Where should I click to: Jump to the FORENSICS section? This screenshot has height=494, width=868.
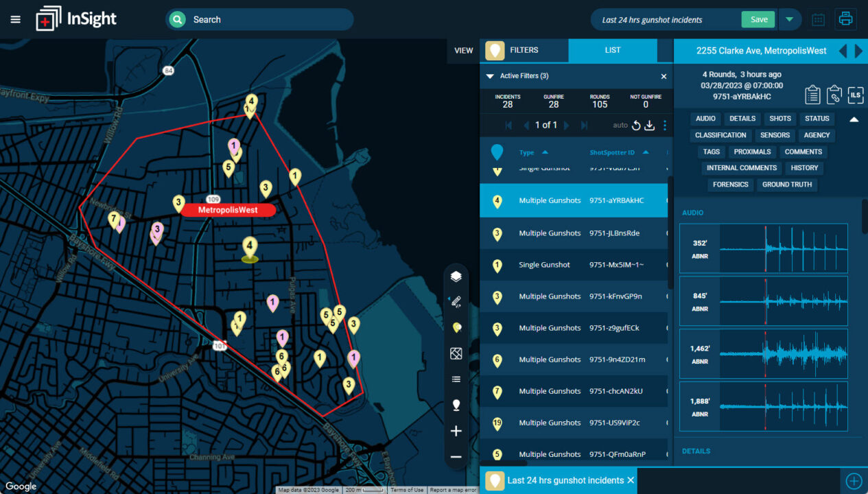[x=730, y=185]
